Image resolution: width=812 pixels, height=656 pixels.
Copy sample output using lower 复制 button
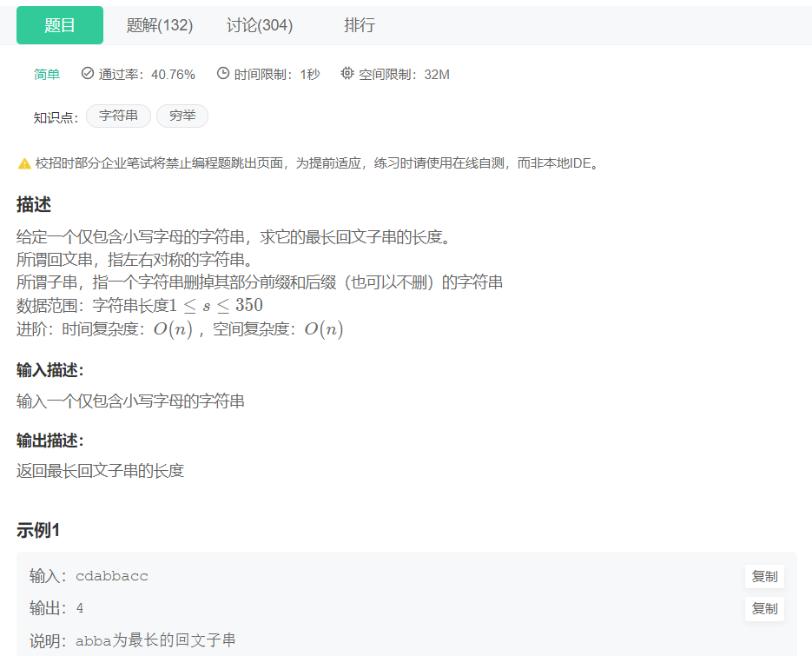pyautogui.click(x=764, y=609)
